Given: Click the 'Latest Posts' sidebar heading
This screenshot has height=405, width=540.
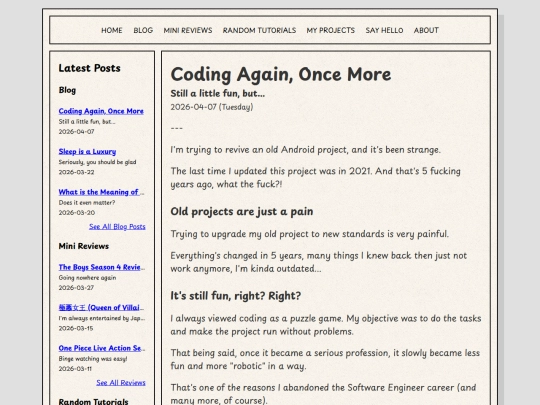Looking at the screenshot, I should 90,68.
